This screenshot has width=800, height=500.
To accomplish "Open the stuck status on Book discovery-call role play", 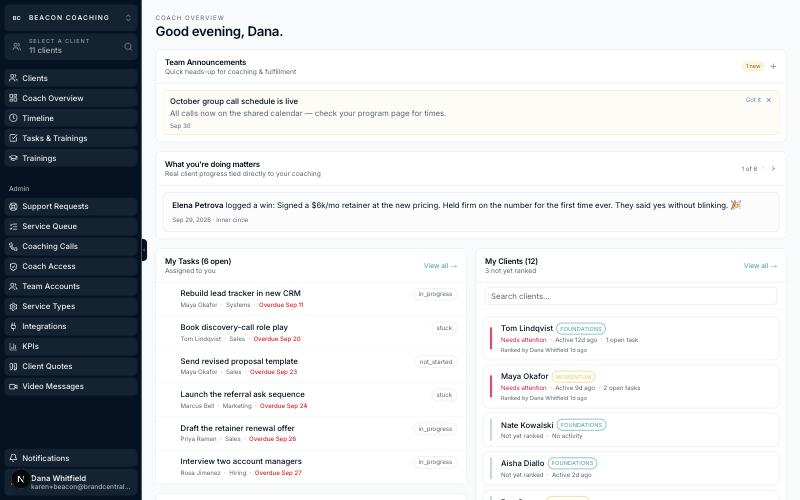I will pos(444,328).
